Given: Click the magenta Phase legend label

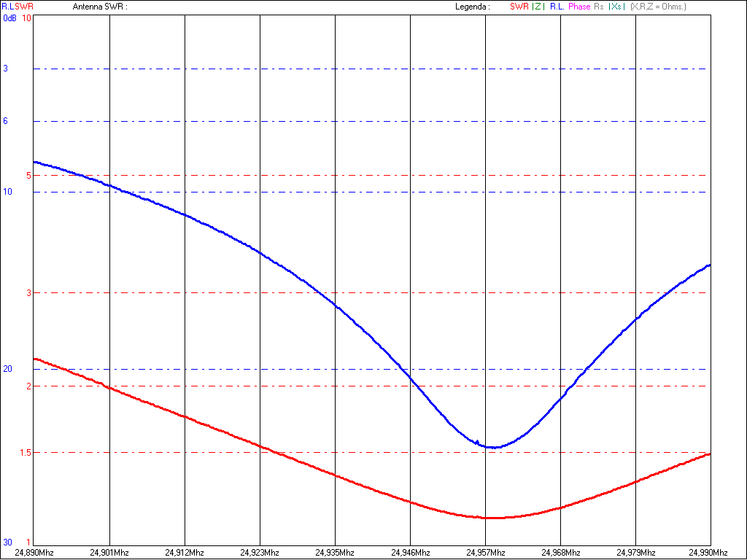Looking at the screenshot, I should tap(579, 7).
